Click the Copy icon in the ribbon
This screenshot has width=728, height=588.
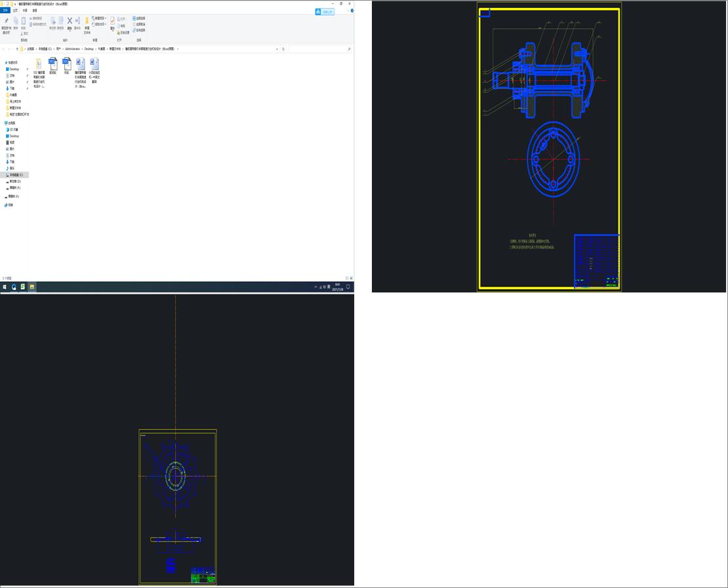coord(15,23)
